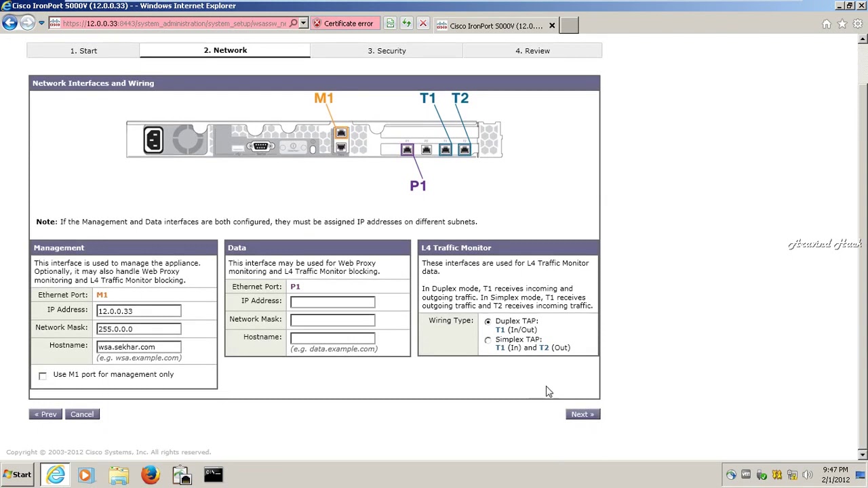Stop loading with the red X icon
This screenshot has width=868, height=488.
click(x=422, y=24)
